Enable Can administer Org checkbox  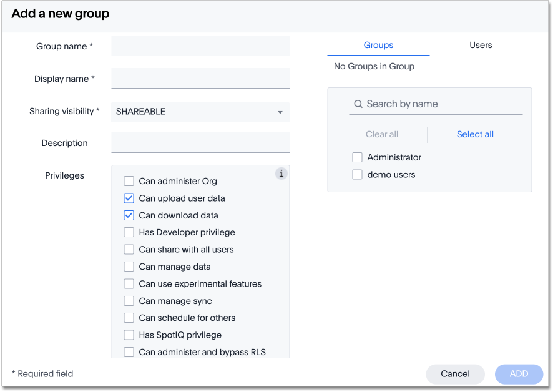129,182
